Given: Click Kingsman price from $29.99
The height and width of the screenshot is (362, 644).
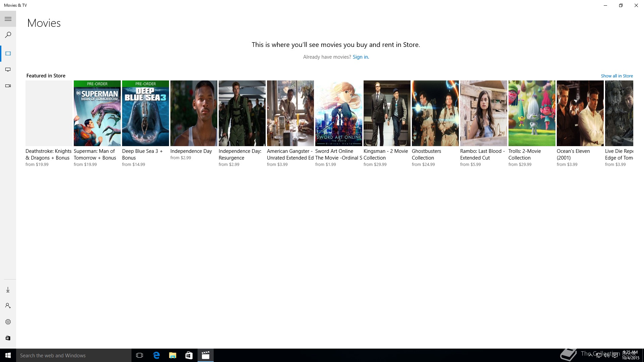Looking at the screenshot, I should 375,165.
